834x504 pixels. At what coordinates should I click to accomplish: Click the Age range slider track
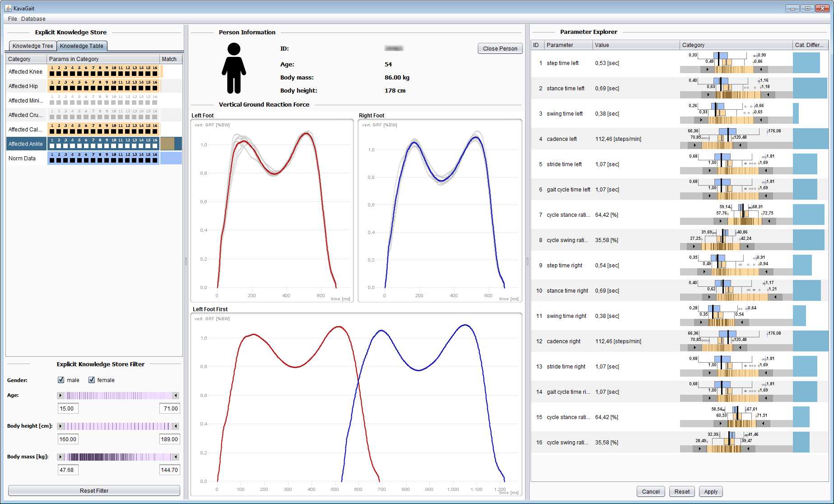click(x=117, y=396)
